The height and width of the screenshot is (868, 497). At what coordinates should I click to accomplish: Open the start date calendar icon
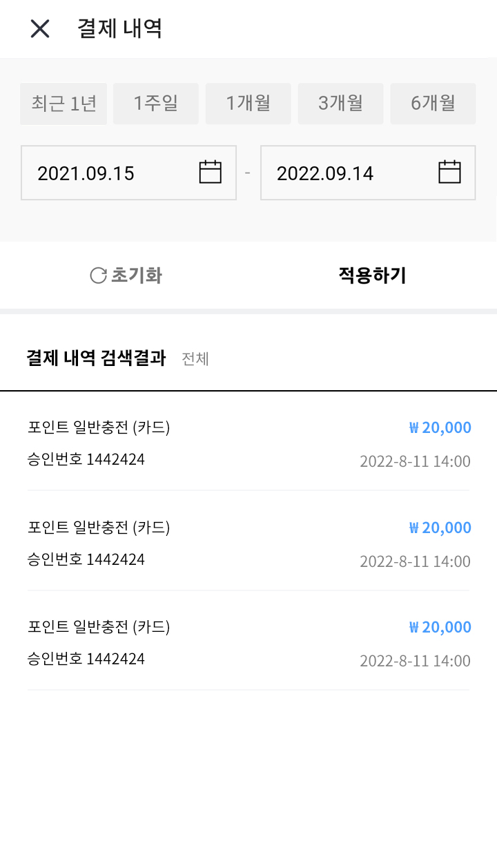tap(210, 172)
